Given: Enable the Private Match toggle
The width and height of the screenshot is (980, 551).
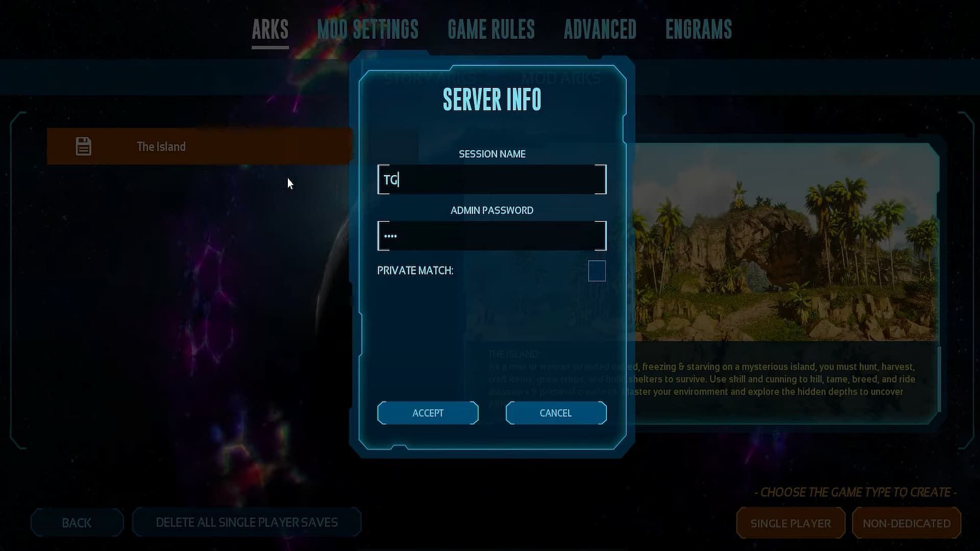Looking at the screenshot, I should pos(596,270).
